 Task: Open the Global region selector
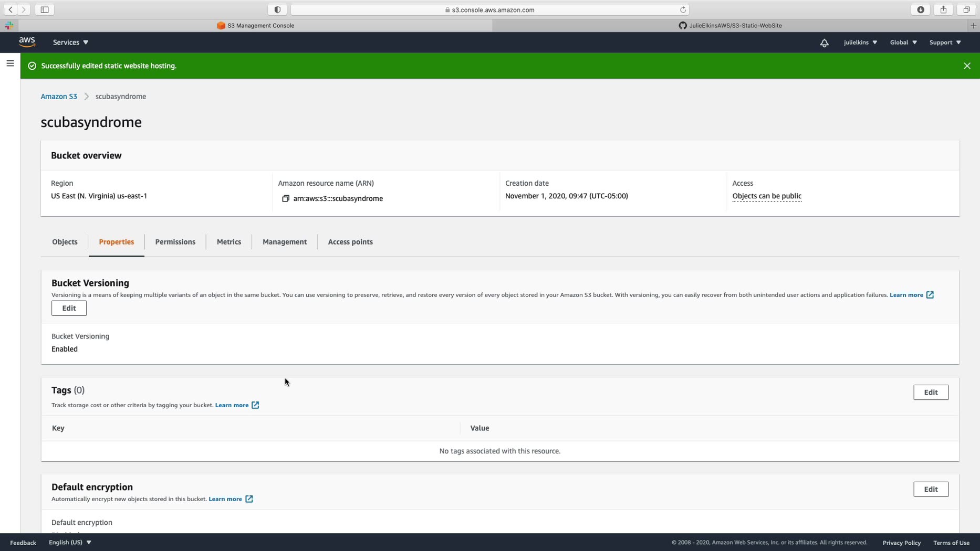pos(903,43)
